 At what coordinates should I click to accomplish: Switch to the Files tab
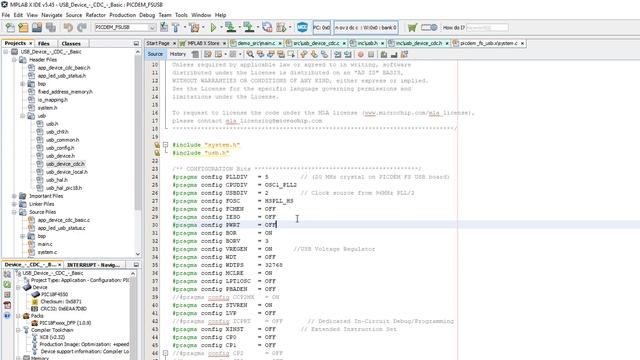(44, 43)
